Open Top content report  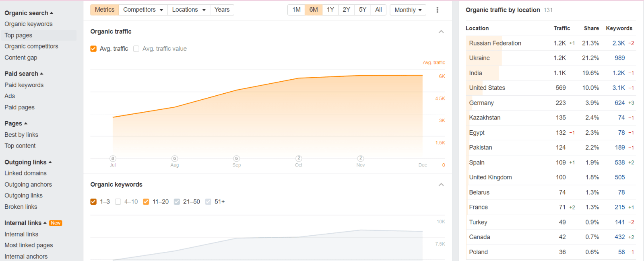[x=20, y=146]
